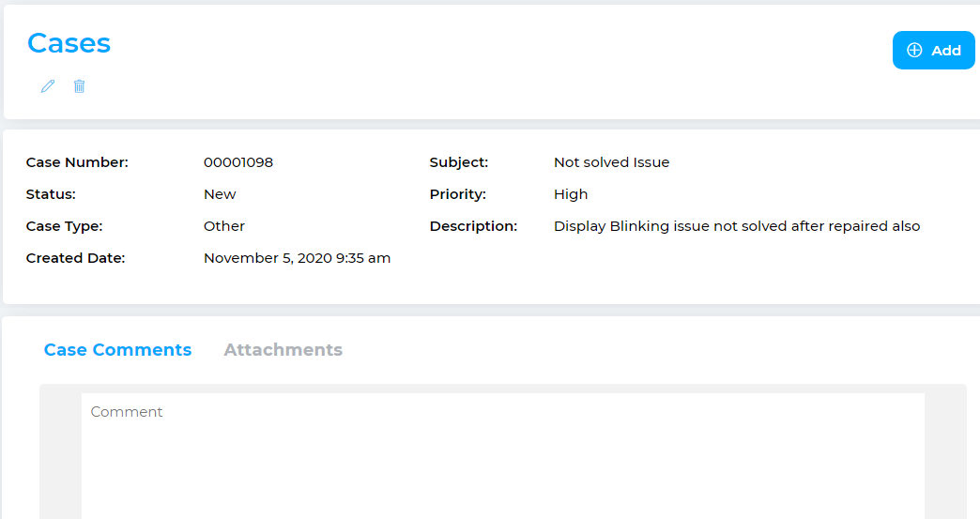Image resolution: width=980 pixels, height=519 pixels.
Task: Click the Subject field label
Action: (x=459, y=162)
